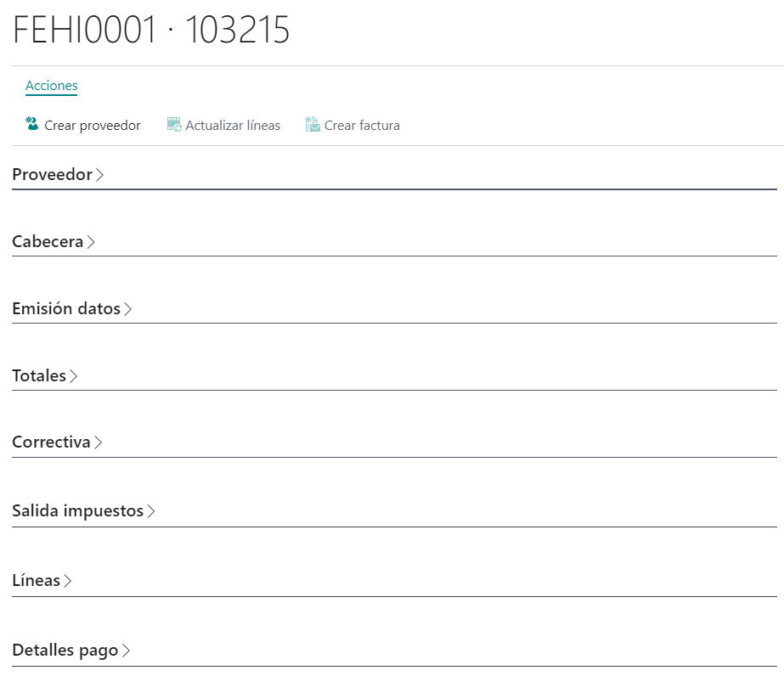Click the Crear factura document icon
The height and width of the screenshot is (693, 784).
tap(311, 124)
